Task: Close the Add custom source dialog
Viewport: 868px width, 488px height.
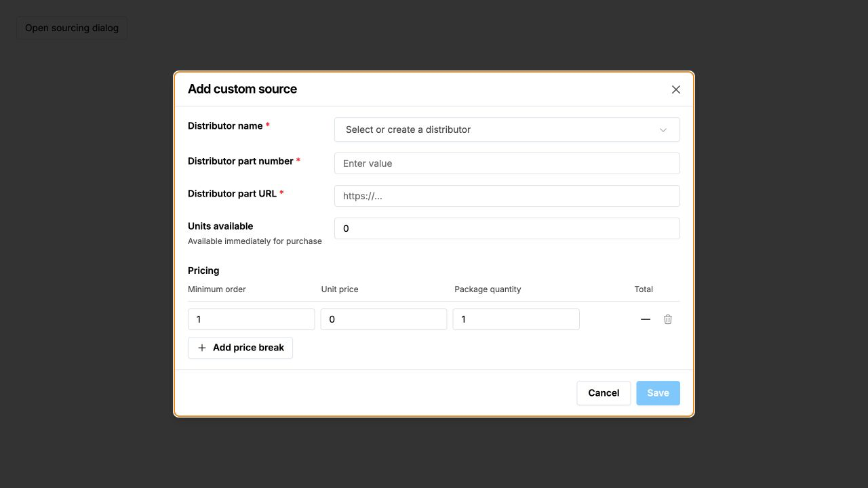Action: click(676, 89)
